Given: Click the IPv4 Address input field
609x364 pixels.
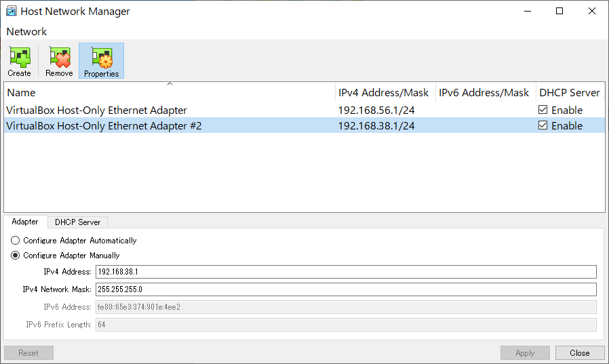Looking at the screenshot, I should tap(346, 272).
